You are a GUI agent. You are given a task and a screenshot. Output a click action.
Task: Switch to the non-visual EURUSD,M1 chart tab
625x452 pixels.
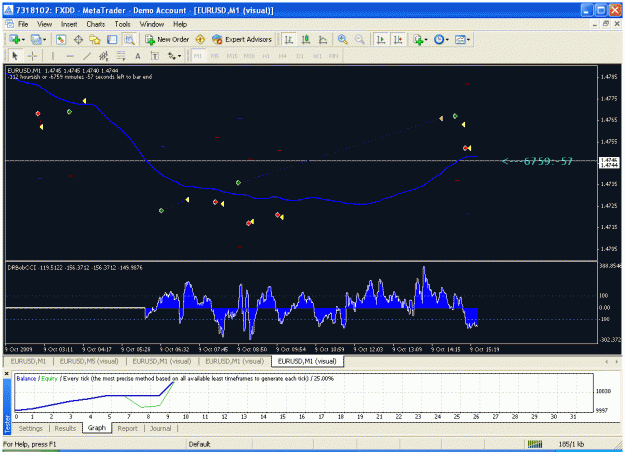28,361
